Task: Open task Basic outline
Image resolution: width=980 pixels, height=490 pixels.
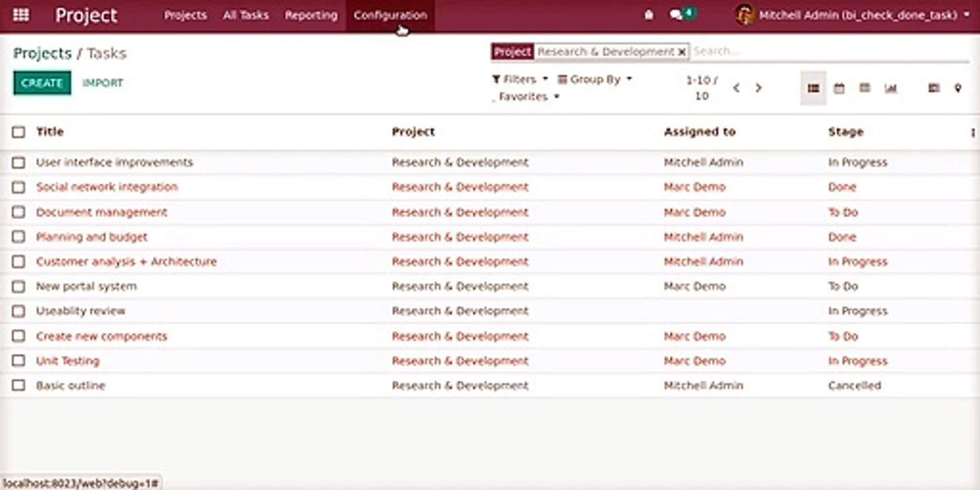Action: 70,386
